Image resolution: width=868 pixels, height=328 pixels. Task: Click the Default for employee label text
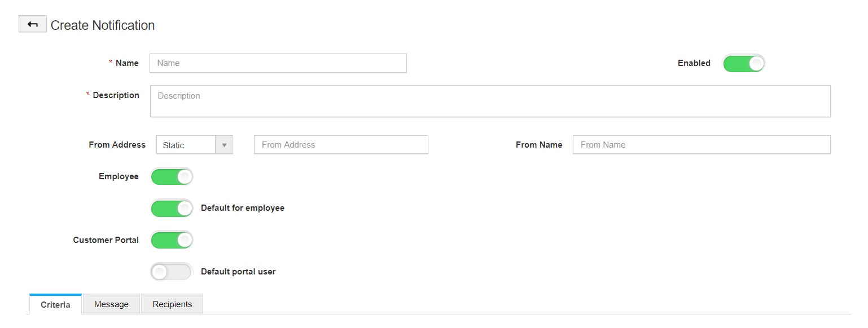pyautogui.click(x=243, y=208)
